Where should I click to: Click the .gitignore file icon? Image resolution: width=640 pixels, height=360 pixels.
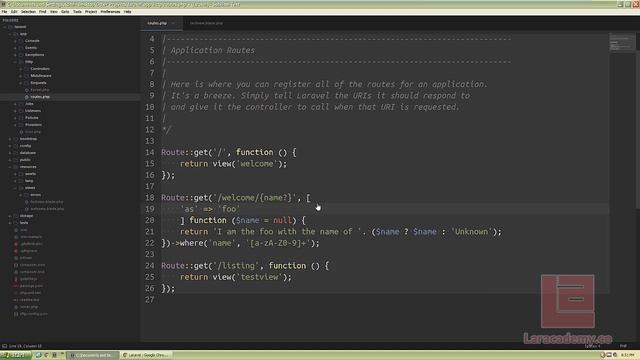point(16,251)
